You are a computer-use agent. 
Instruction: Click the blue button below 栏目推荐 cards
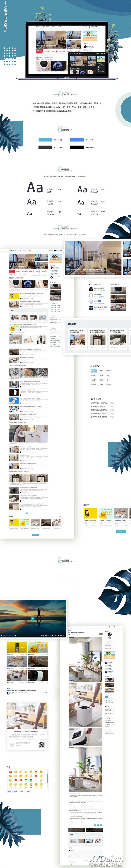tap(121, 531)
